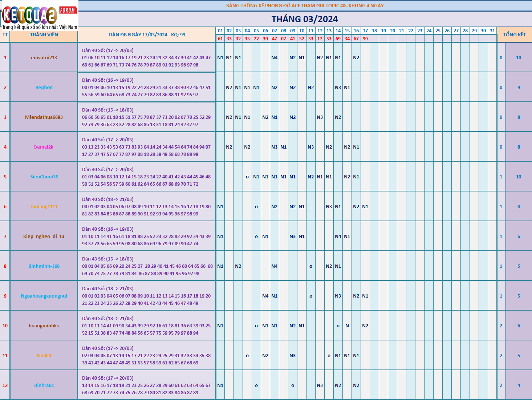Select day 17 column header

tap(365, 31)
